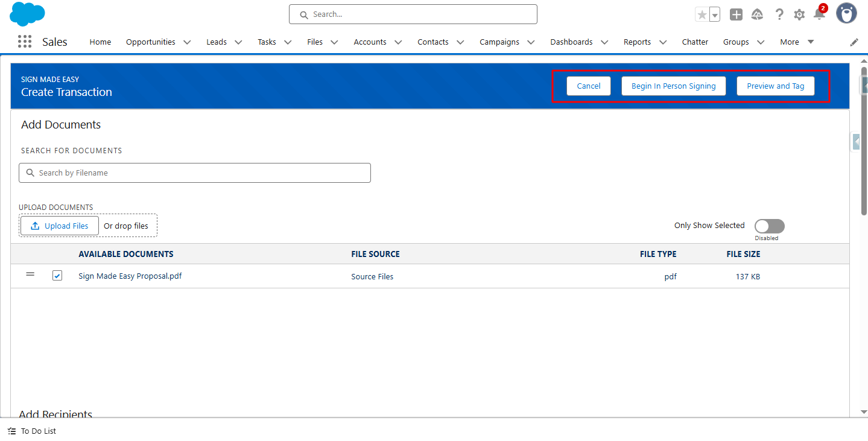This screenshot has width=868, height=441.
Task: Click the pencil icon to edit navigation
Action: click(x=854, y=42)
